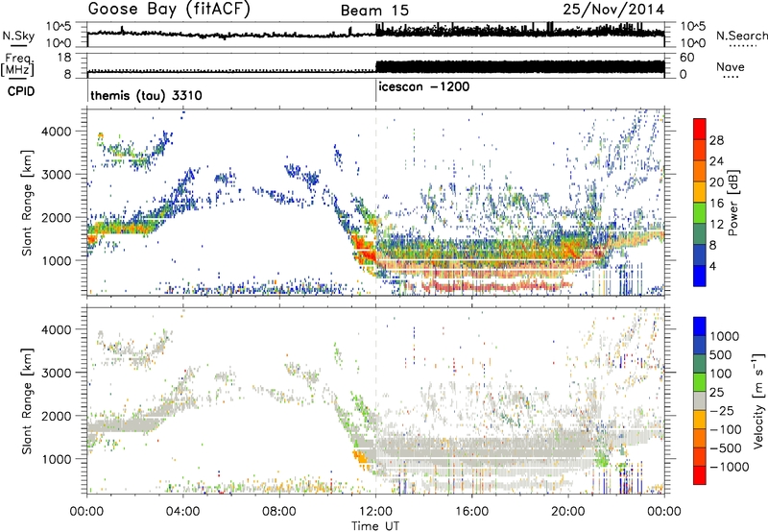768x532 pixels.
Task: Click the "500" label on the velocity colorbar
Action: 720,355
